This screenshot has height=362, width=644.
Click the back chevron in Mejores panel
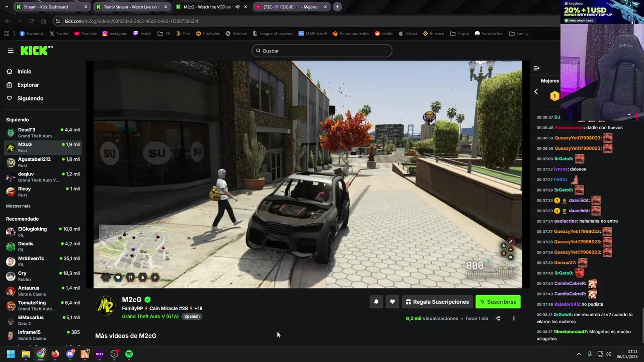(x=536, y=92)
